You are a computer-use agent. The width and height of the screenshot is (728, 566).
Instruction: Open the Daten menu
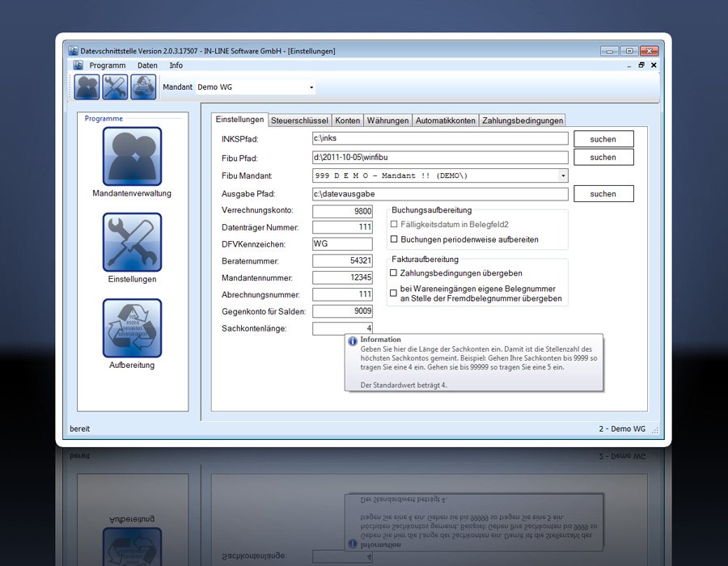(147, 65)
